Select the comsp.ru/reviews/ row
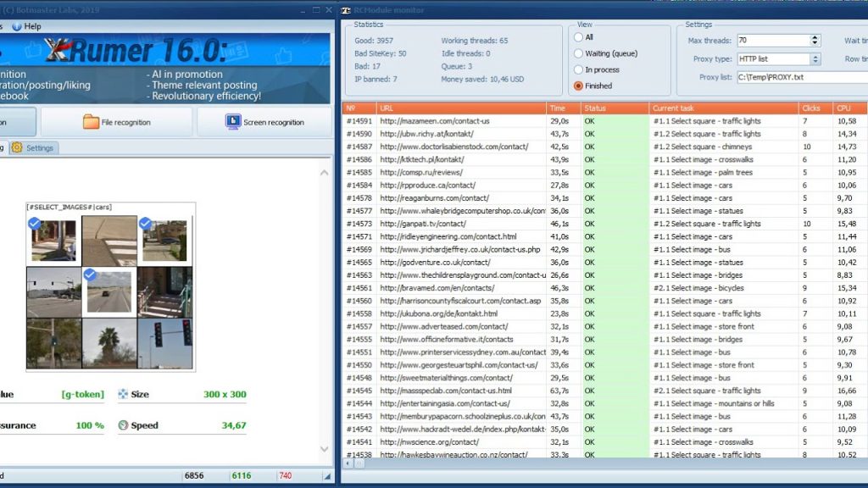The height and width of the screenshot is (488, 868). click(605, 172)
